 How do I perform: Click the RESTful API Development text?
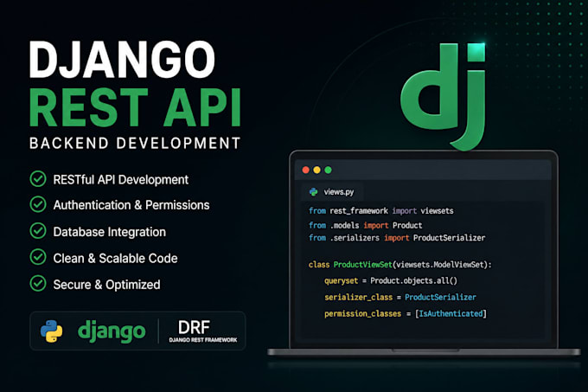click(121, 180)
